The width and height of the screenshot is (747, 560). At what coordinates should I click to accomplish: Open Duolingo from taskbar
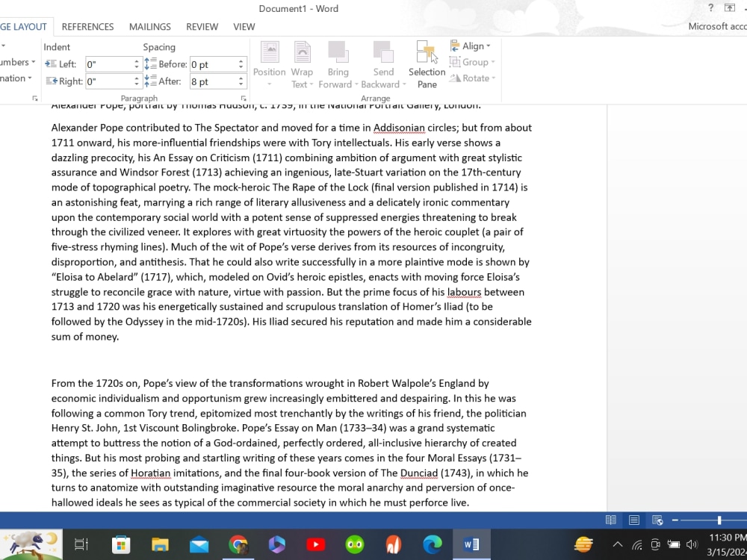tap(354, 544)
